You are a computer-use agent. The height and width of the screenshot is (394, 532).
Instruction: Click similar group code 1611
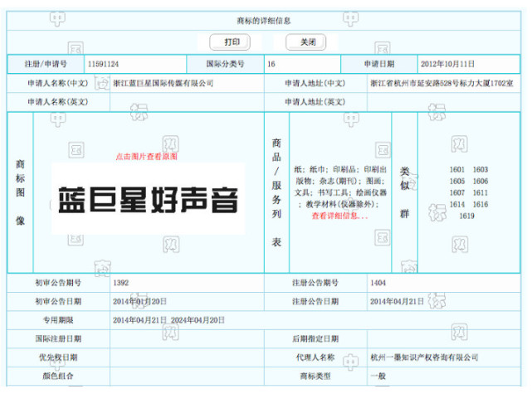(x=481, y=192)
